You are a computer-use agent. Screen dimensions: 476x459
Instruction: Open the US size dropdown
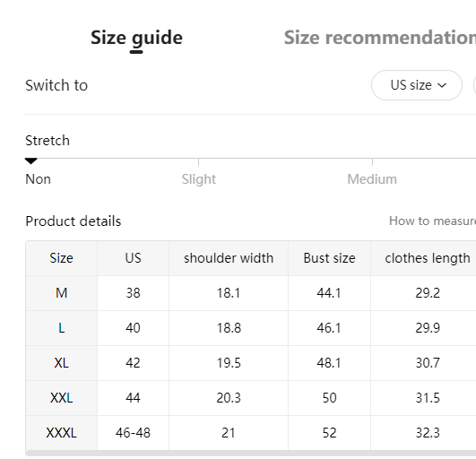click(x=417, y=85)
